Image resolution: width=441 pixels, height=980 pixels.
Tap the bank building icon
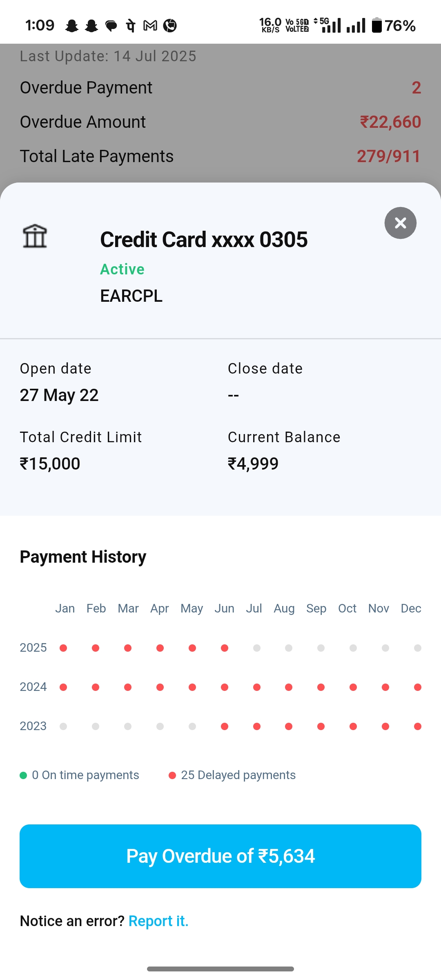pyautogui.click(x=35, y=236)
